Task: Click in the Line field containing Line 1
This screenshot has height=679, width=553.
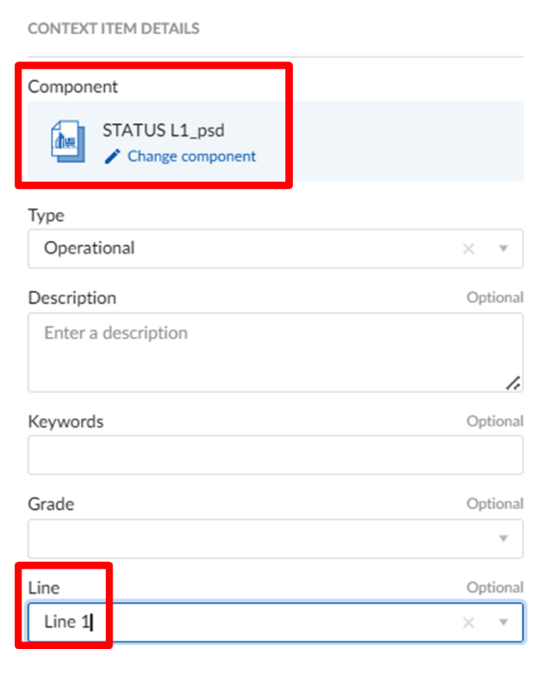Action: [275, 622]
